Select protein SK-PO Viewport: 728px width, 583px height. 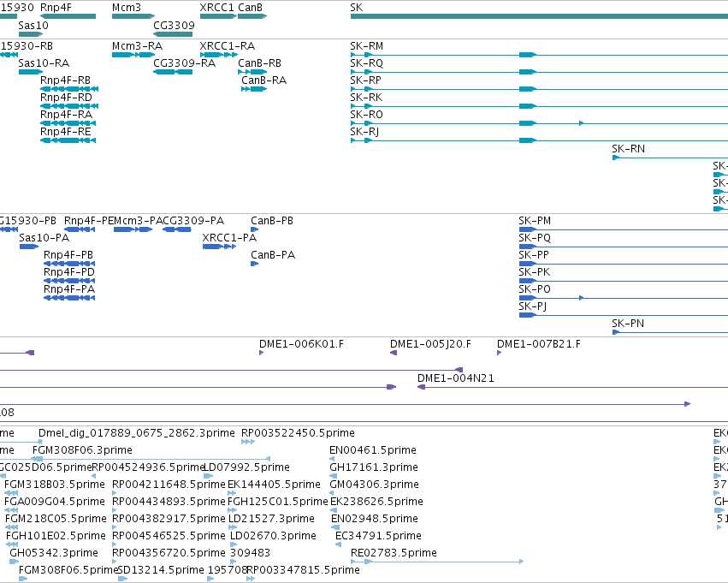[623, 298]
